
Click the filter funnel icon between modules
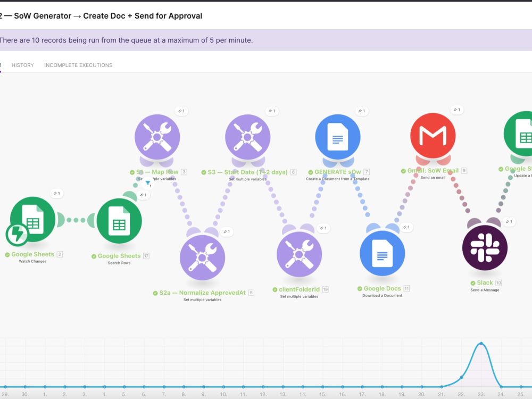point(148,183)
